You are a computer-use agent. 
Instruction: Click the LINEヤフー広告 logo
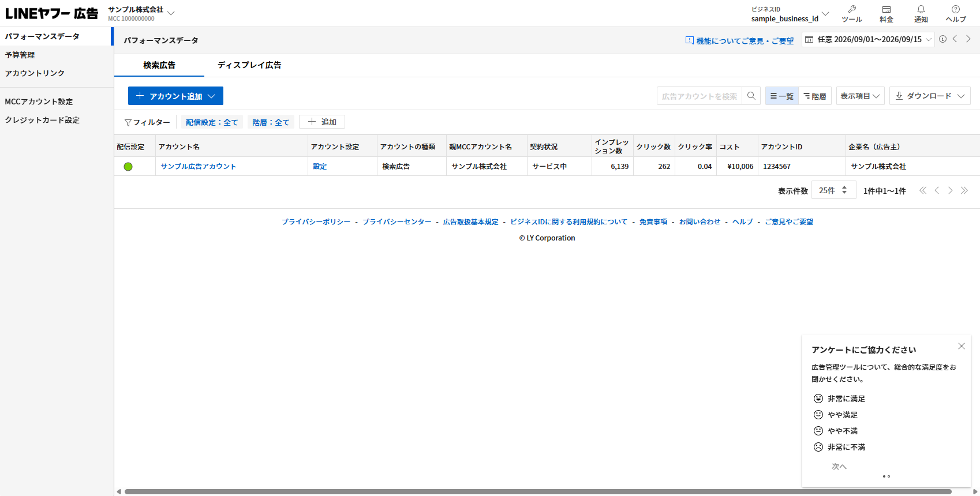point(52,13)
